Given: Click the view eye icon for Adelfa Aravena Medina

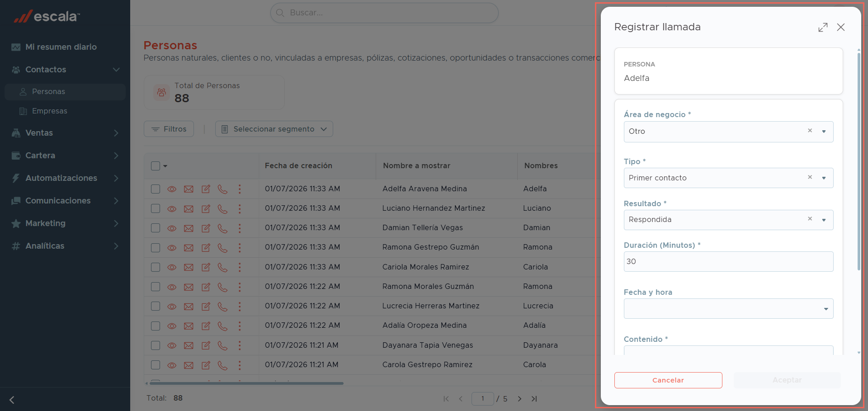Looking at the screenshot, I should click(172, 189).
